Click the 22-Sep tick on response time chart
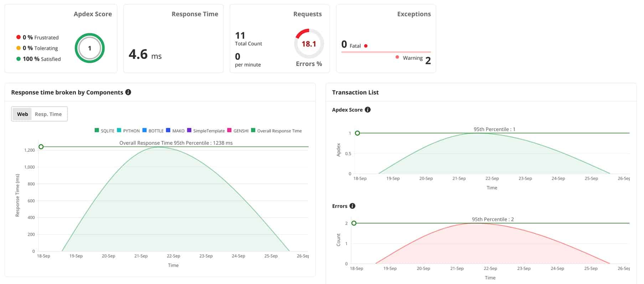The image size is (644, 284). coord(174,256)
